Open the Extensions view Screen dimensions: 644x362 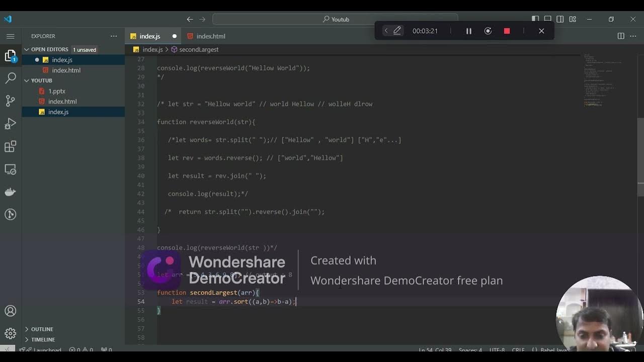click(x=11, y=146)
